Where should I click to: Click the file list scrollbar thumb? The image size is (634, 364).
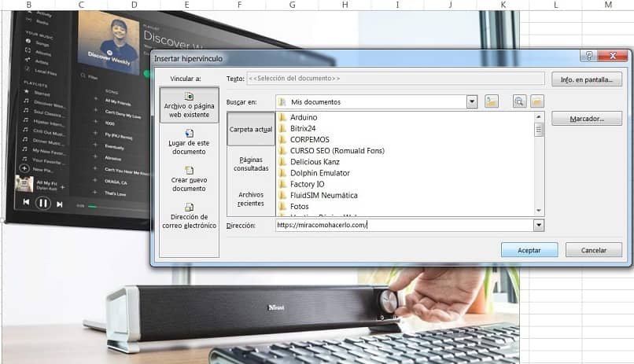(x=539, y=130)
